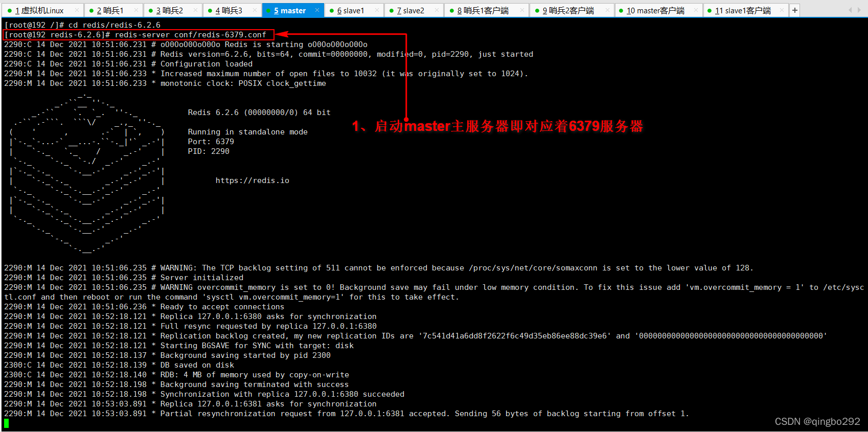Viewport: 868px width, 432px height.
Task: Close the 4 哨兵3 tab
Action: point(255,10)
